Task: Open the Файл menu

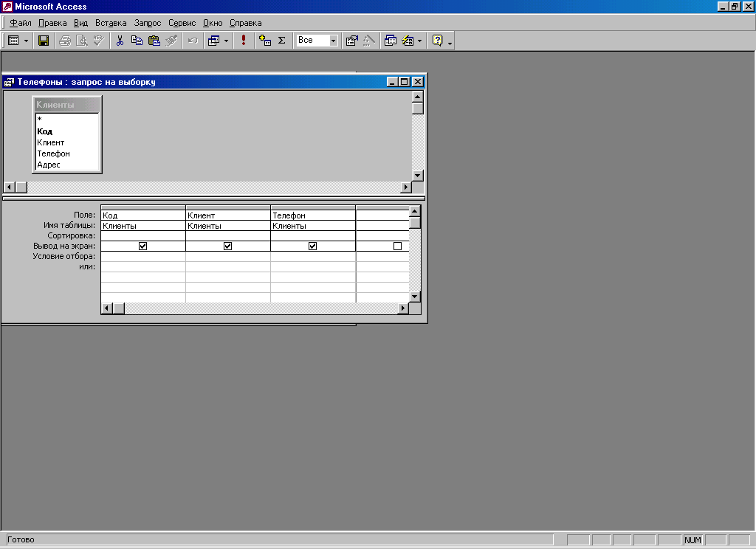Action: pos(20,23)
